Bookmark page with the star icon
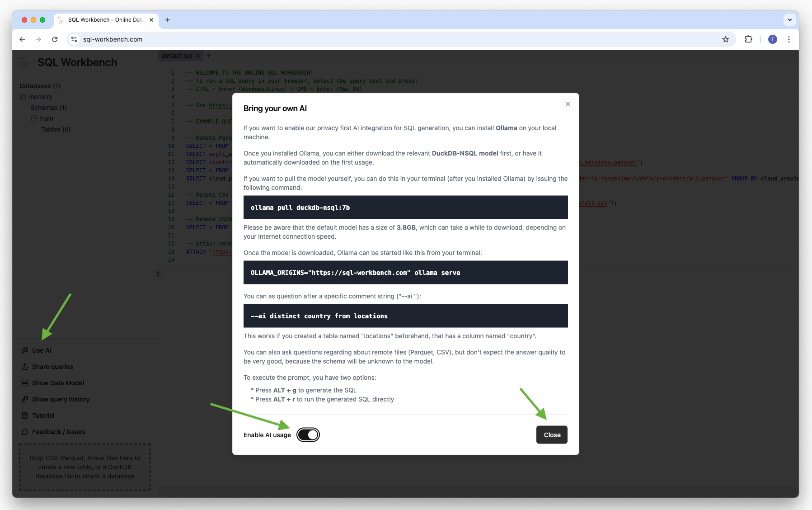The height and width of the screenshot is (510, 812). point(726,39)
